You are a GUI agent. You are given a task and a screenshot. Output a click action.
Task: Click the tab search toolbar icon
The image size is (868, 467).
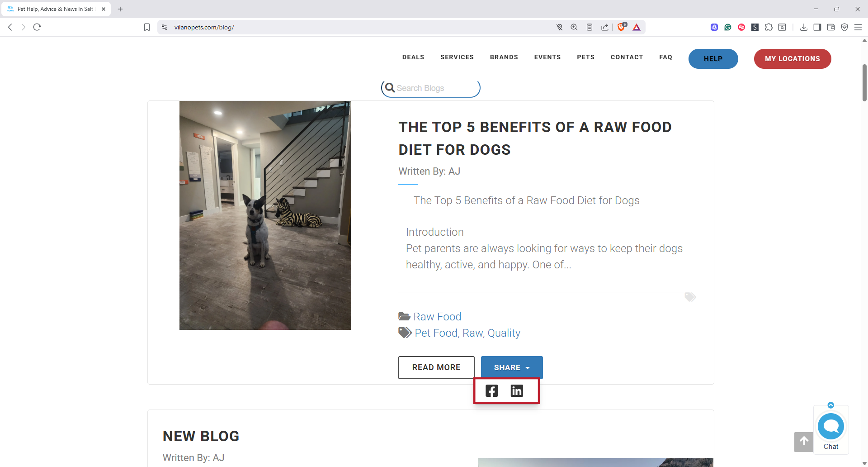click(782, 27)
